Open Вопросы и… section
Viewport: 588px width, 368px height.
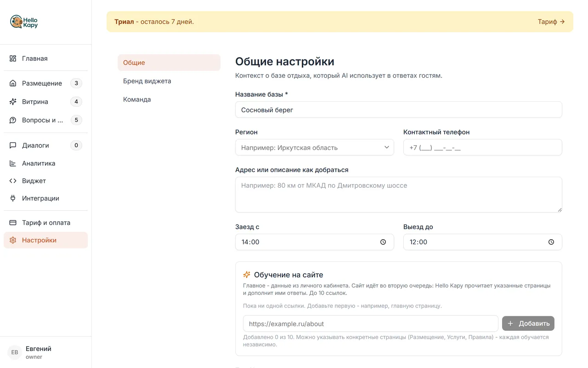click(45, 120)
